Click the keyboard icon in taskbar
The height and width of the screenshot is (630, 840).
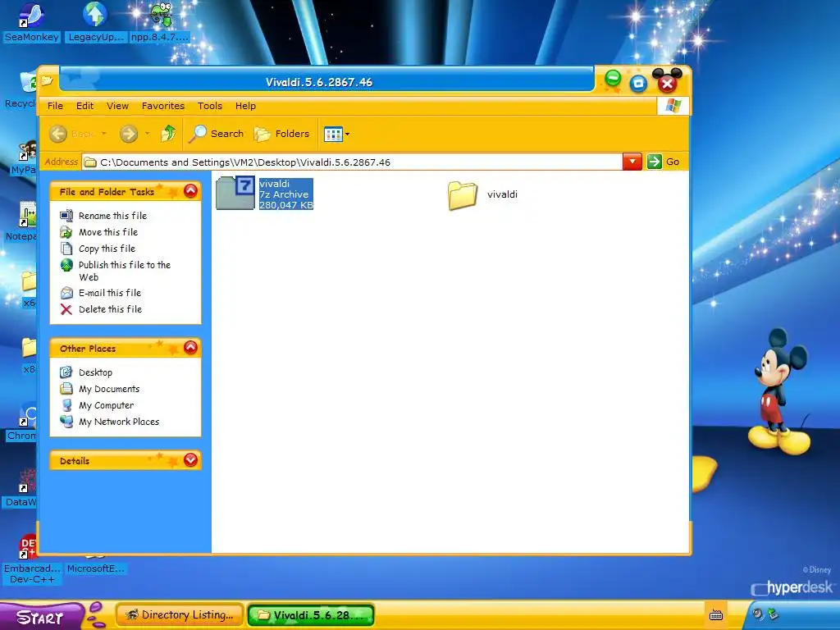click(x=715, y=615)
